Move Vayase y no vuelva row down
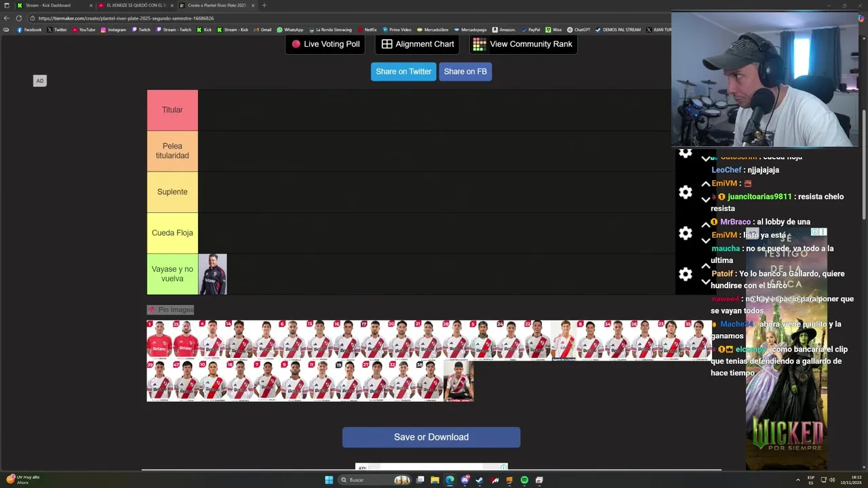Screen dimensions: 868x488 pos(706,282)
